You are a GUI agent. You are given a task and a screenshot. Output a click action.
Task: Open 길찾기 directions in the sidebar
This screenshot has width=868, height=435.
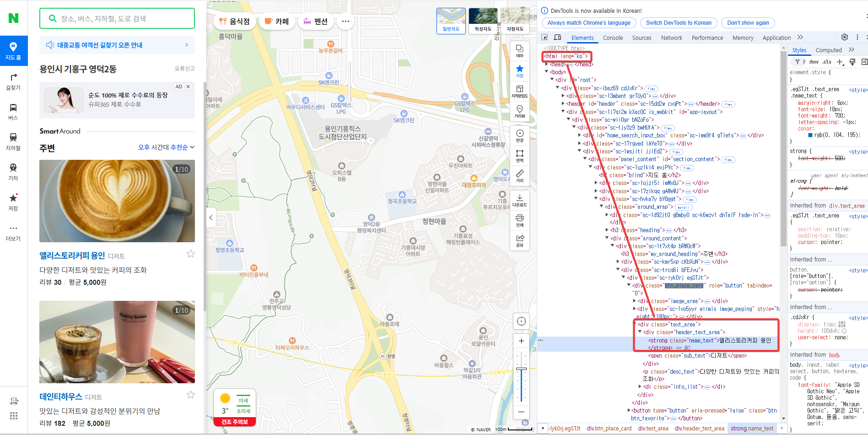(13, 81)
